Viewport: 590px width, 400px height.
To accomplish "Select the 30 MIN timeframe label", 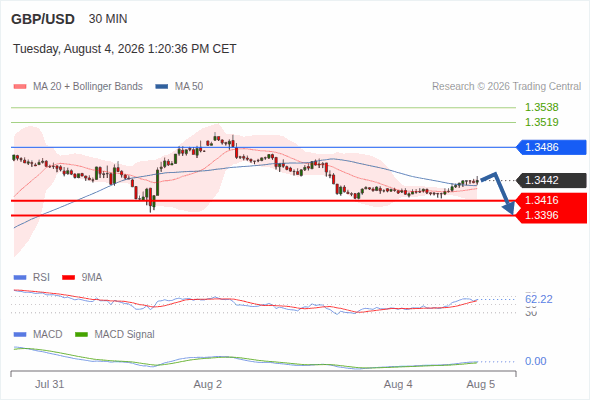I will click(108, 19).
